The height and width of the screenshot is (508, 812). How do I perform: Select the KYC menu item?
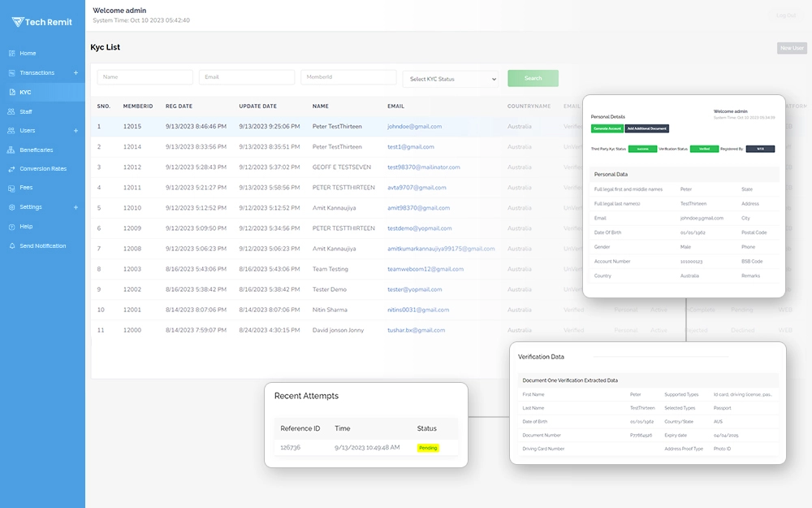coord(25,93)
